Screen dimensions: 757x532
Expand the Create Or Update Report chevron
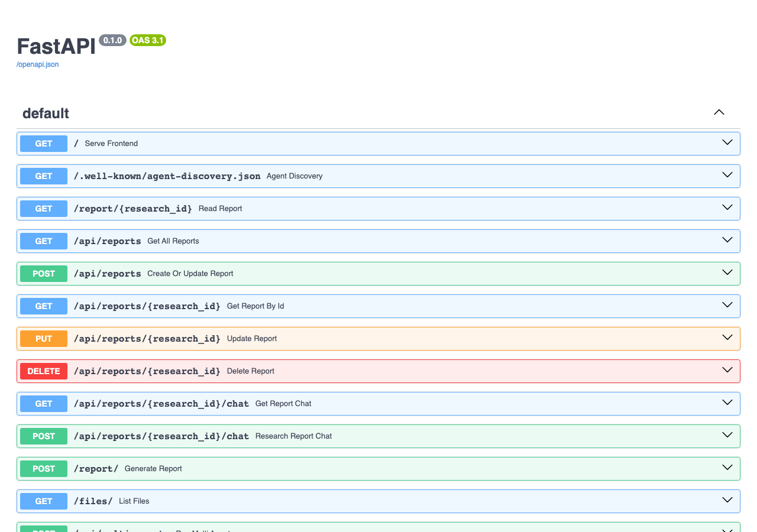(727, 273)
